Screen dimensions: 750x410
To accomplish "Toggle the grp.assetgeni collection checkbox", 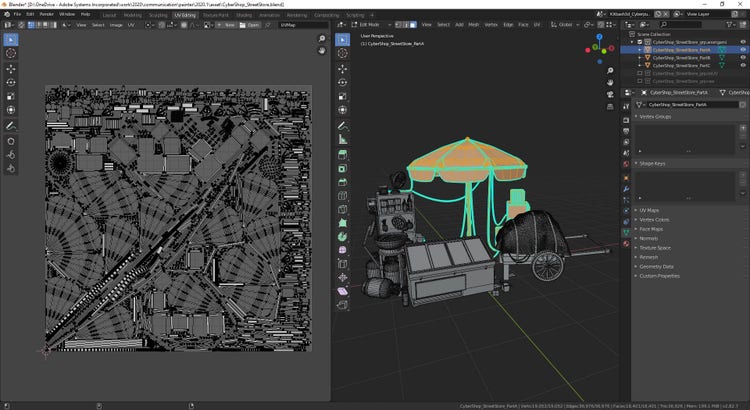I will tap(641, 43).
